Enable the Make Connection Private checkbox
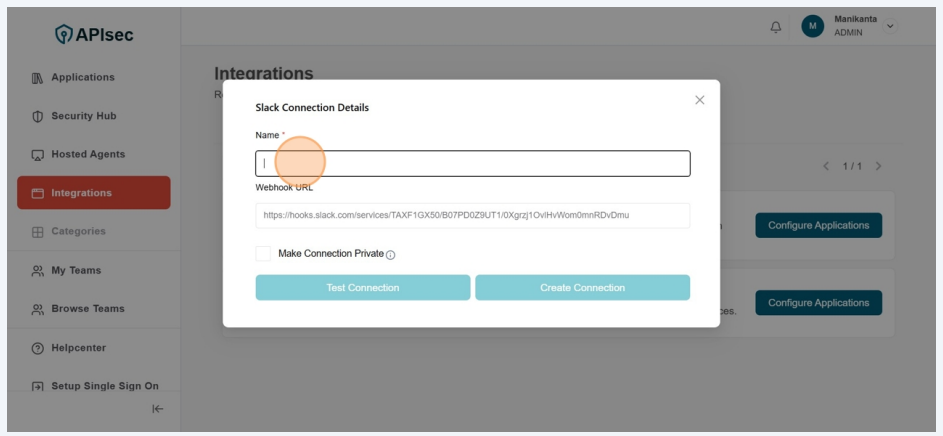Viewport: 943px width, 436px height. point(263,254)
